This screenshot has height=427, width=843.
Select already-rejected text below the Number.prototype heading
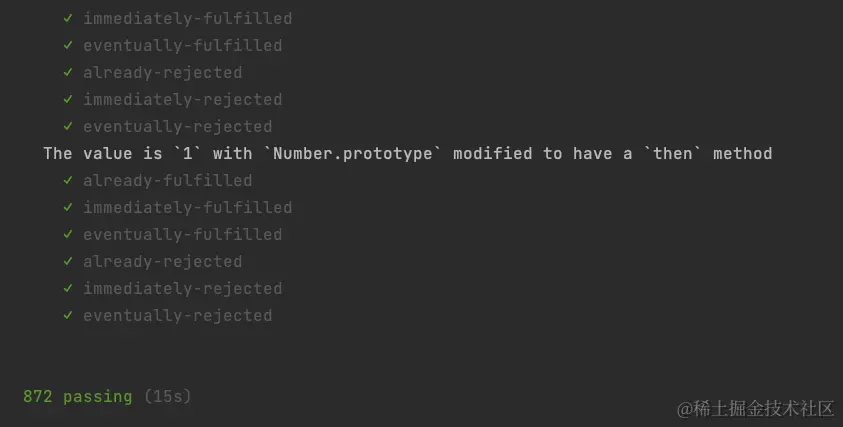coord(162,262)
